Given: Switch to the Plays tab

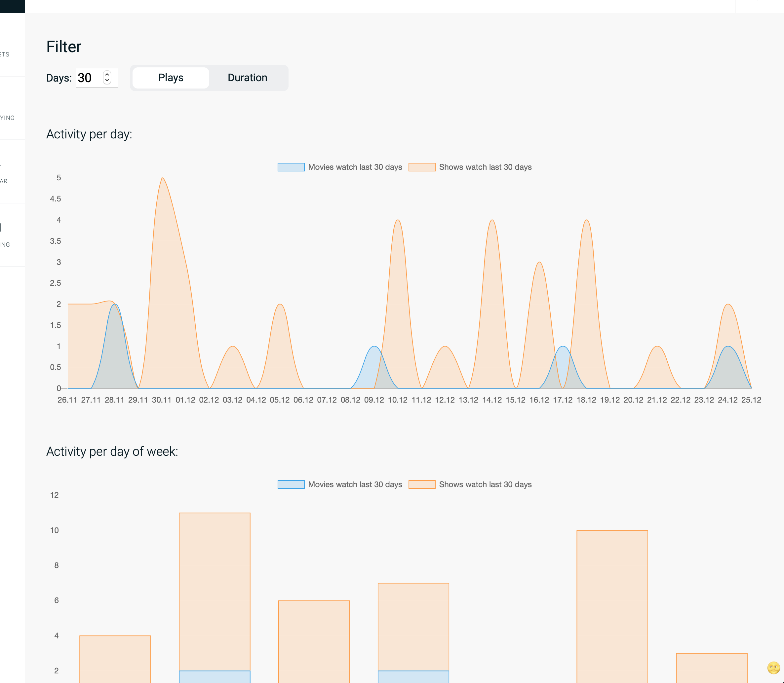Looking at the screenshot, I should pos(171,78).
